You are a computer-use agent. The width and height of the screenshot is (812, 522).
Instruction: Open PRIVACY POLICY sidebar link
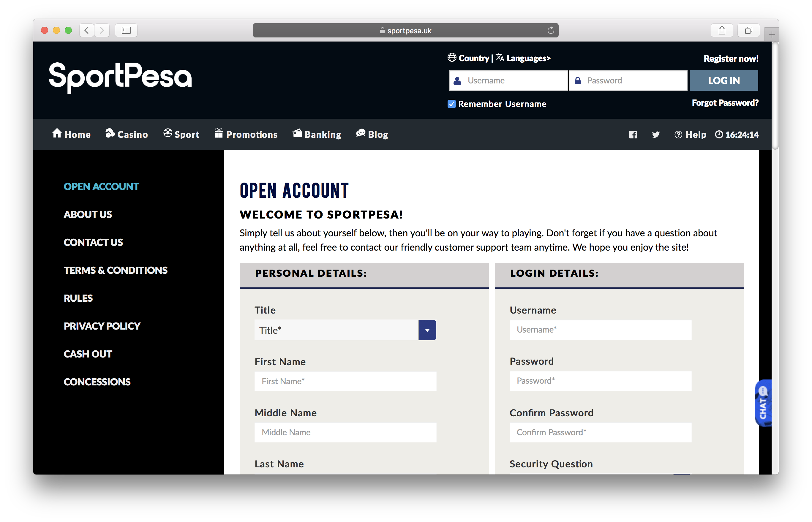pos(102,326)
